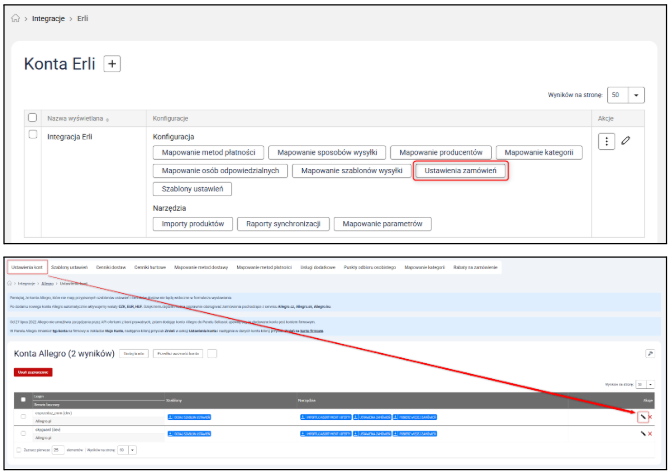Edit Integracja Erli with the pencil icon
The width and height of the screenshot is (670, 472).
click(x=626, y=141)
